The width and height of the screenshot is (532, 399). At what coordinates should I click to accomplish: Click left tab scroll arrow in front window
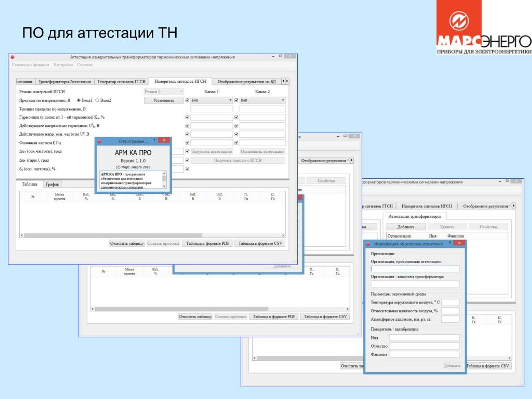click(283, 81)
